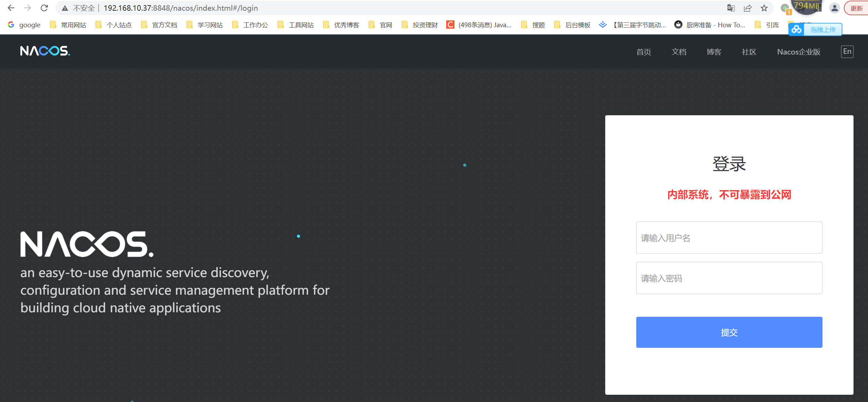Click the not-secure warning icon
This screenshot has width=868, height=402.
pos(65,8)
